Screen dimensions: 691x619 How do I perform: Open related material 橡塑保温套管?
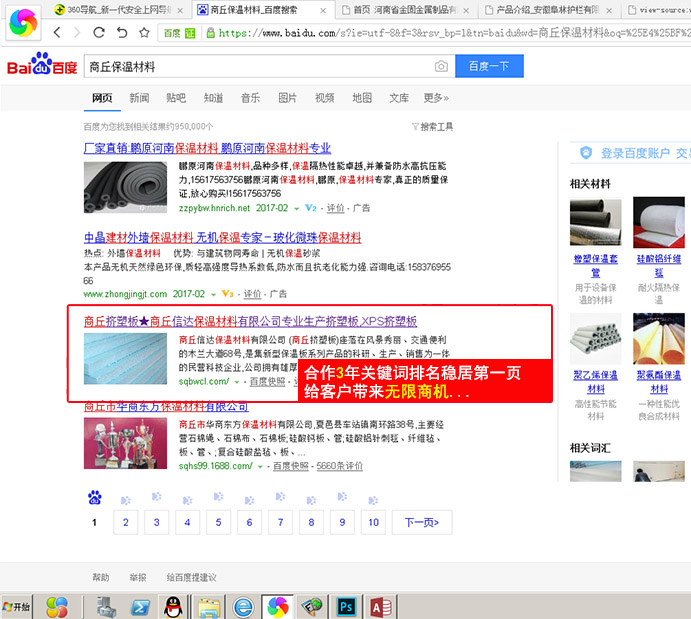coord(595,266)
